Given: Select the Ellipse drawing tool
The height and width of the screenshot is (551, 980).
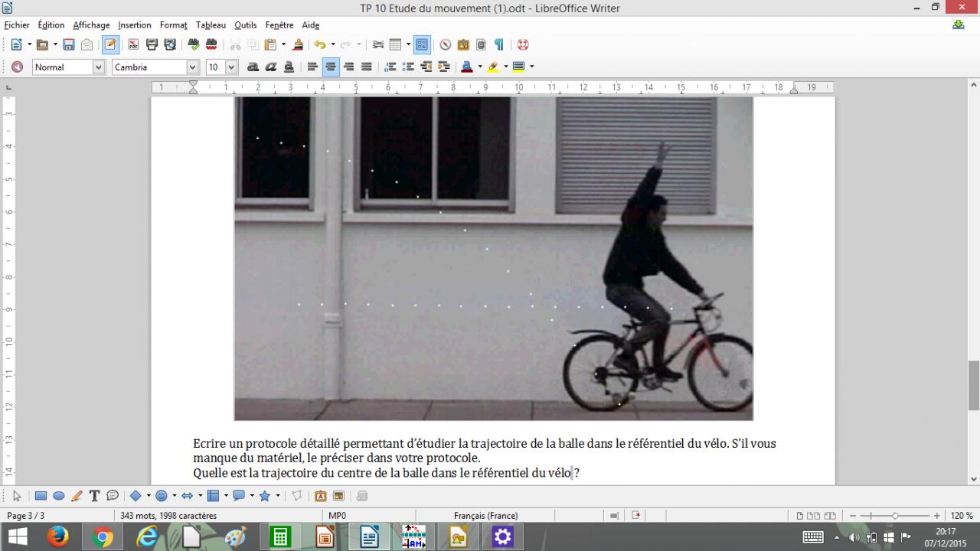Looking at the screenshot, I should 58,496.
